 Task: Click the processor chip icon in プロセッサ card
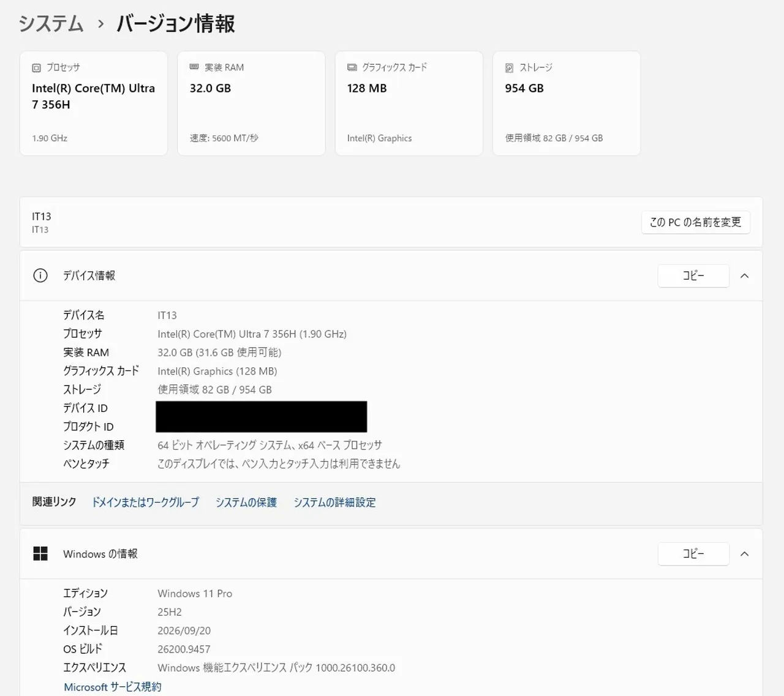coord(36,68)
